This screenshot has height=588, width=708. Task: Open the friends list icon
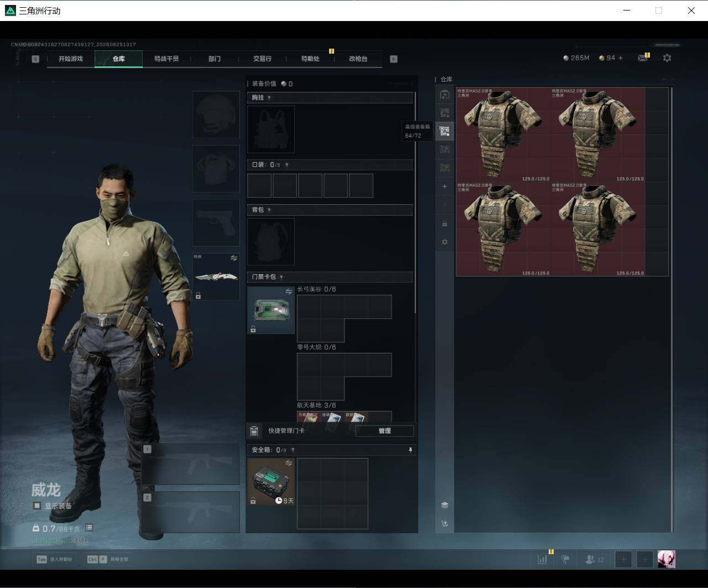[590, 559]
